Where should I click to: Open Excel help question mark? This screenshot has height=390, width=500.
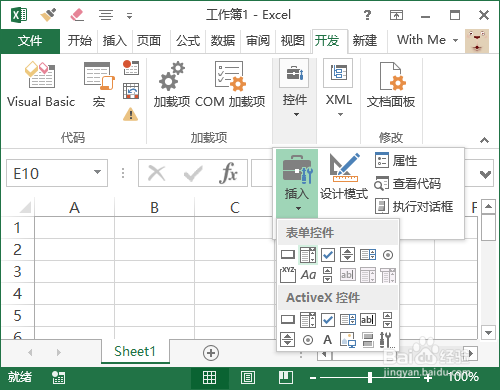click(x=367, y=15)
